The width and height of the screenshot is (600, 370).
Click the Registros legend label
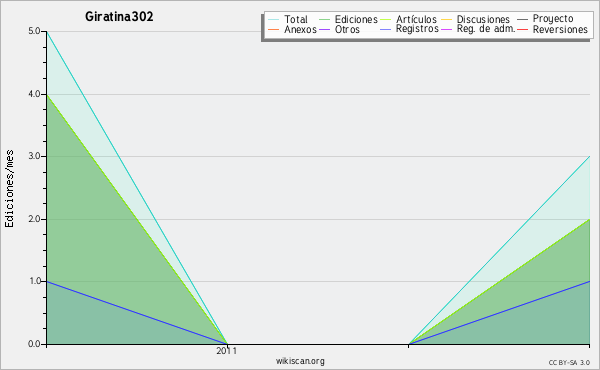417,29
